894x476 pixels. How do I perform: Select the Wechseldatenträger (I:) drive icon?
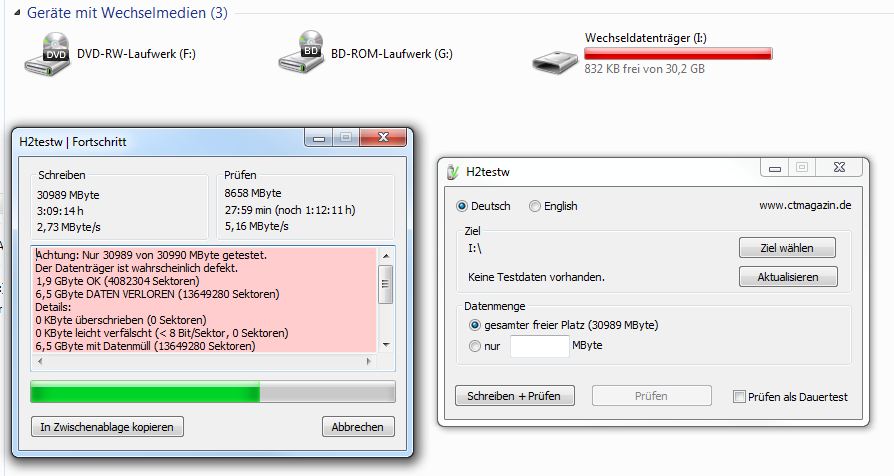[555, 61]
